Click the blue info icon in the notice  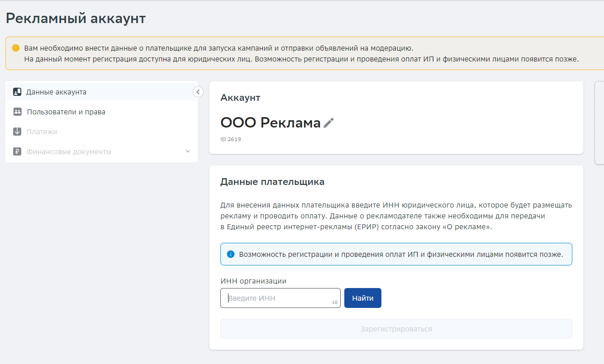(x=231, y=254)
